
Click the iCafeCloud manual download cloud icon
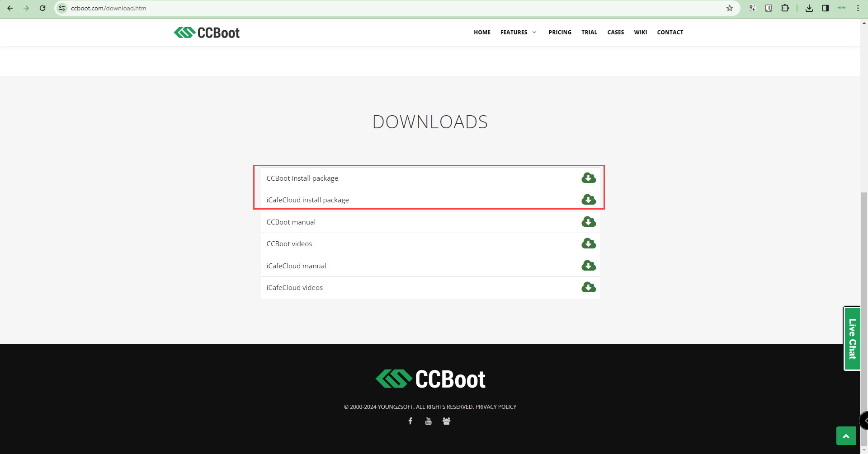tap(589, 266)
